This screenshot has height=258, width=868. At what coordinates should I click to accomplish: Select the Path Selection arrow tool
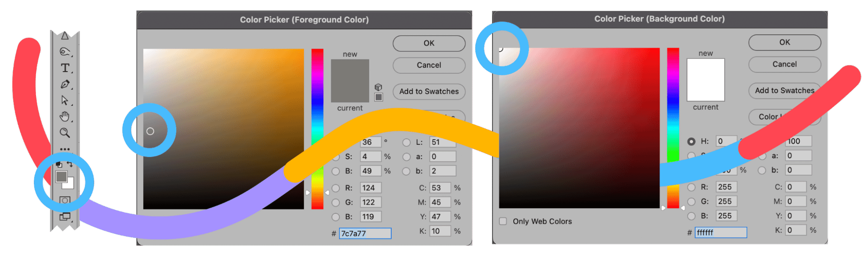65,100
